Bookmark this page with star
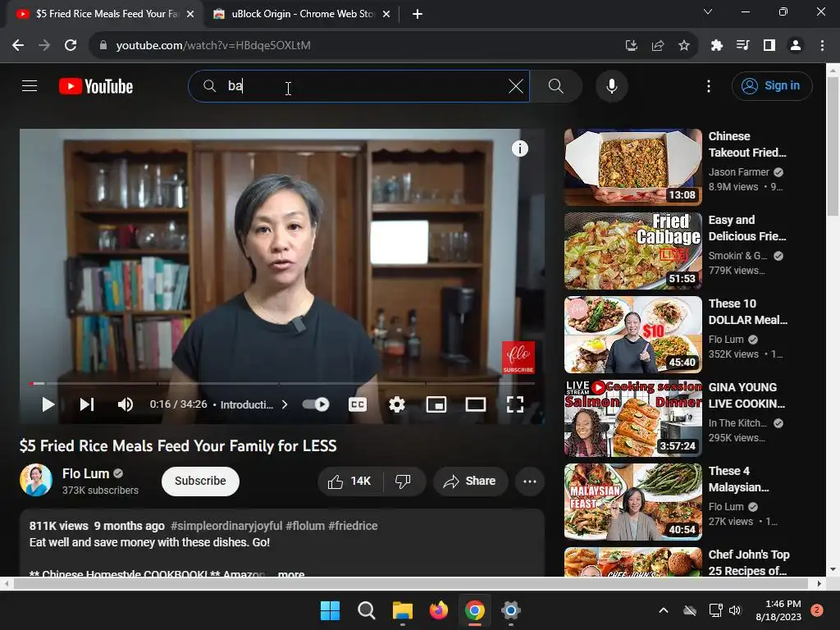Screen dimensions: 840x630 pos(684,46)
